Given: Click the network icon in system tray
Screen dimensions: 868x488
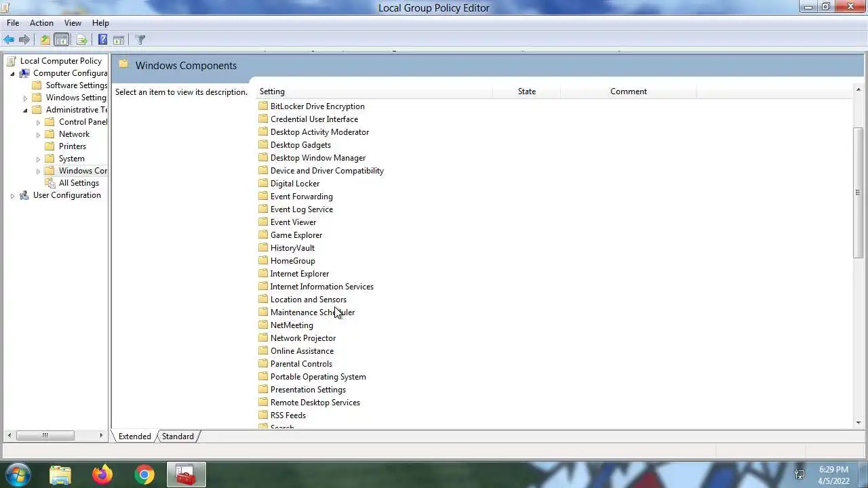Looking at the screenshot, I should [800, 474].
